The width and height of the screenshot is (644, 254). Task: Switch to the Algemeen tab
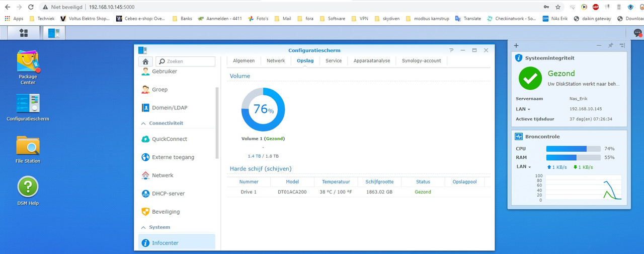click(244, 60)
